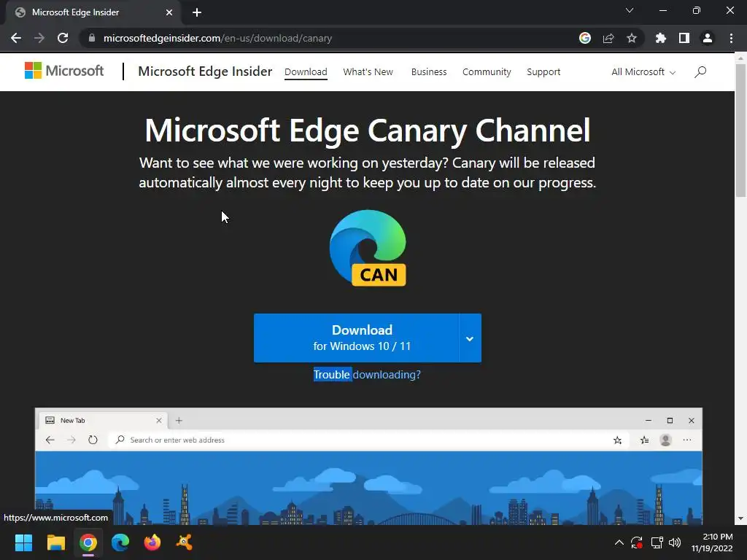Open What's New nav item
The height and width of the screenshot is (560, 747).
click(x=368, y=72)
